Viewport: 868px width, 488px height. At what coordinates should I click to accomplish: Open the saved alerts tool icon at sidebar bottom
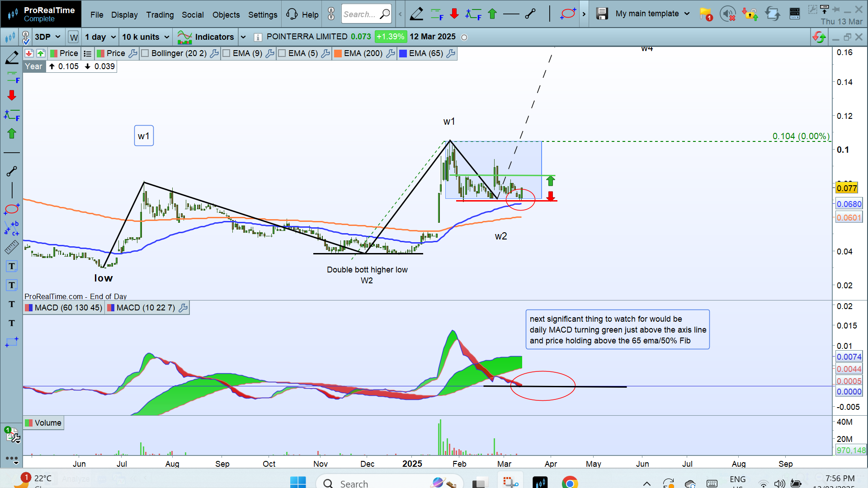12,435
